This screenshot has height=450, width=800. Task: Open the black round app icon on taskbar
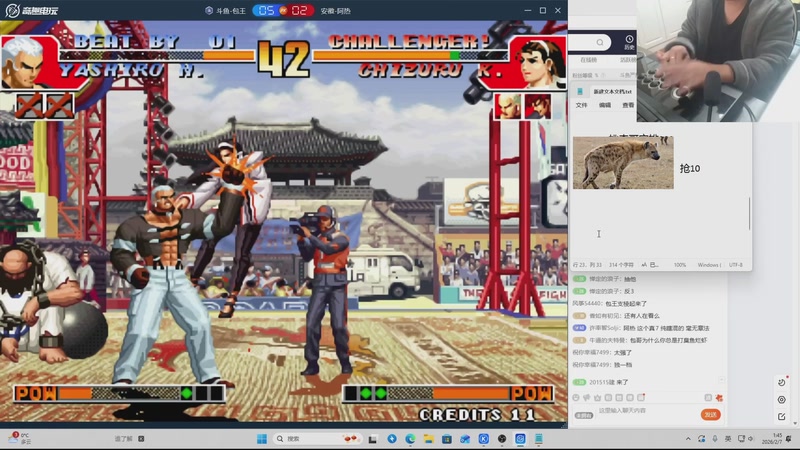tap(502, 439)
